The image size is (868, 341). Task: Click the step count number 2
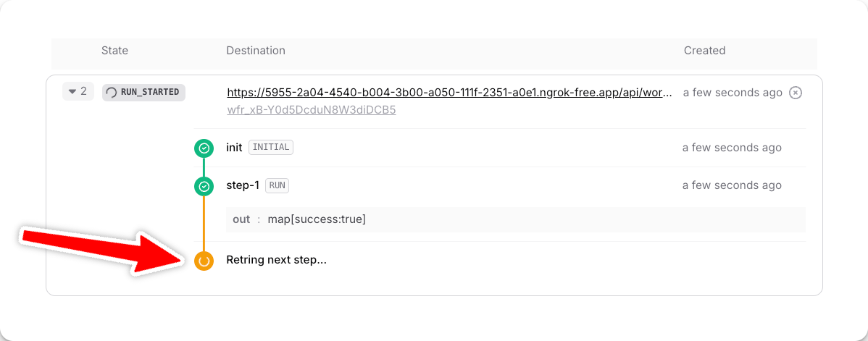click(x=83, y=91)
